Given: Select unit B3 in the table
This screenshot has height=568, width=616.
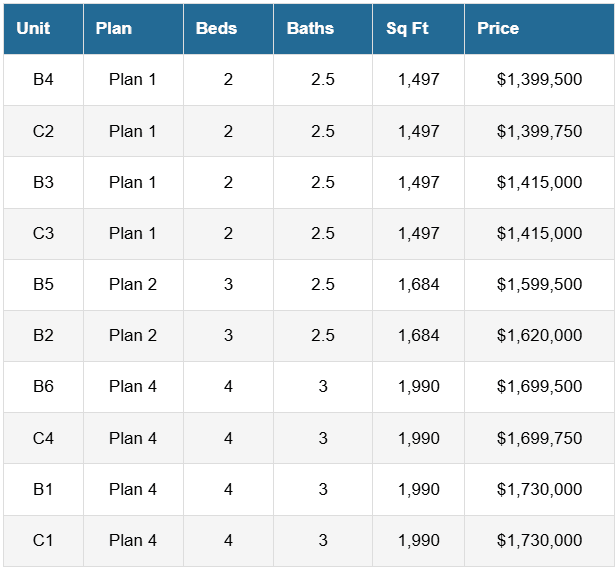Looking at the screenshot, I should point(43,182).
